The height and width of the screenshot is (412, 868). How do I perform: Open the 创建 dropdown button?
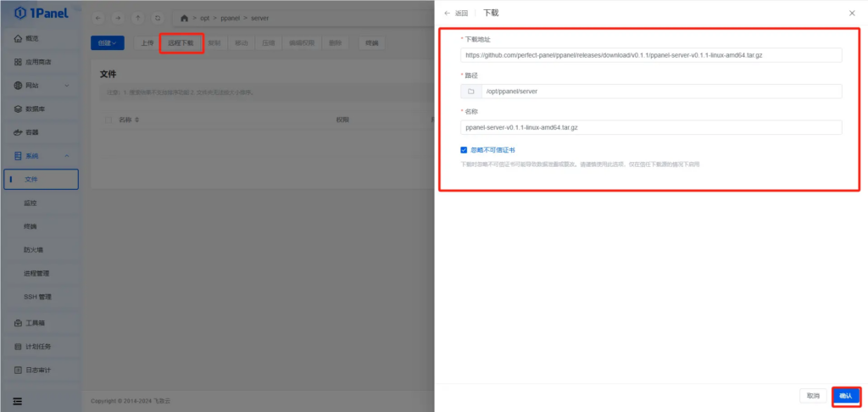point(108,42)
